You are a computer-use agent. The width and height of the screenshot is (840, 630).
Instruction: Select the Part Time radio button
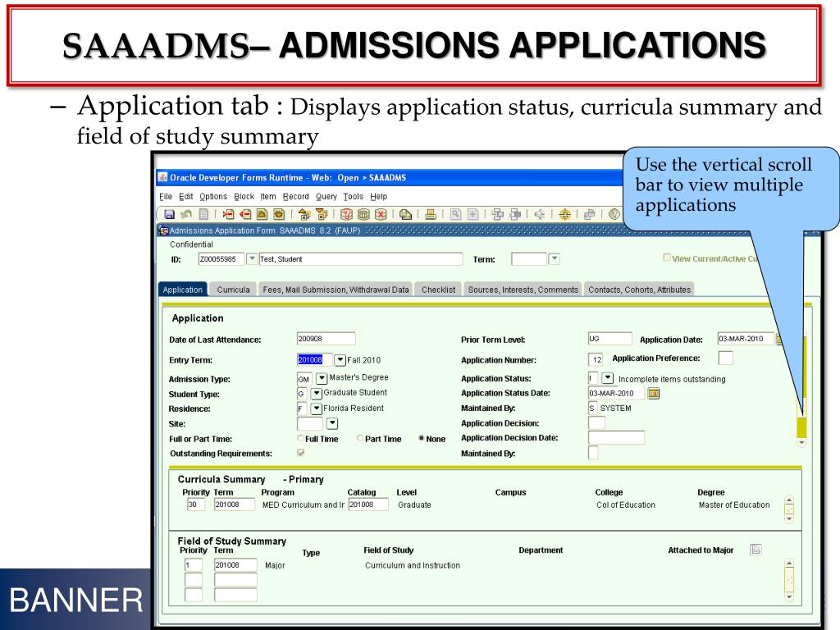[360, 438]
